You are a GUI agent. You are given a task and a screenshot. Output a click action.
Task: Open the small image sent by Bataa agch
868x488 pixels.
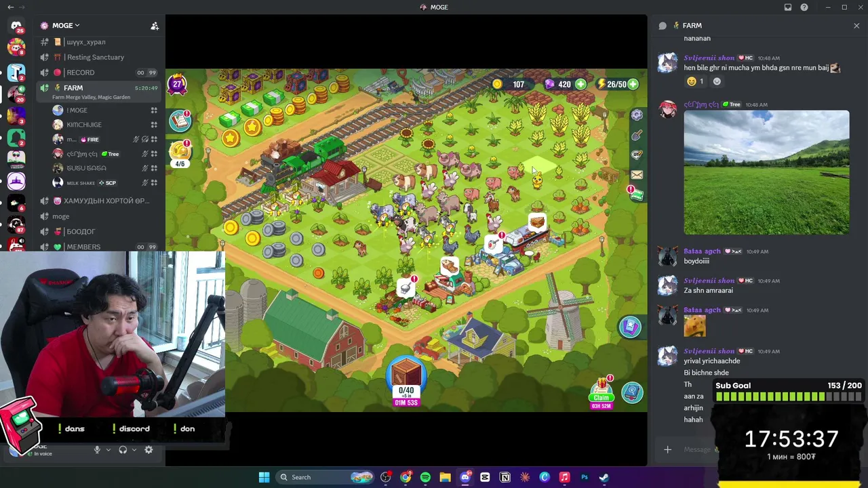694,326
